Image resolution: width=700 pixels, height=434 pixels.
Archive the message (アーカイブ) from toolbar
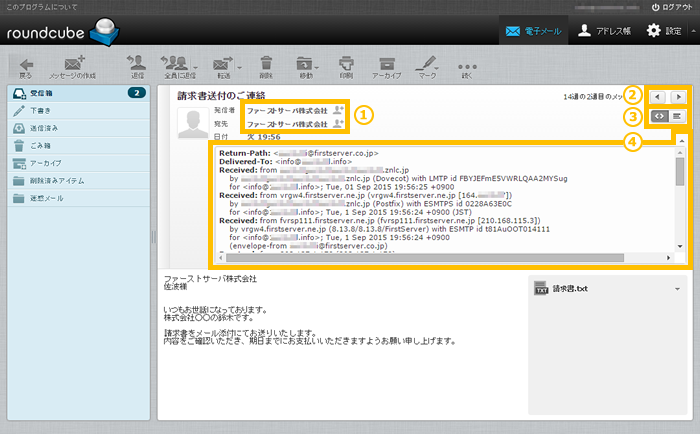point(386,64)
